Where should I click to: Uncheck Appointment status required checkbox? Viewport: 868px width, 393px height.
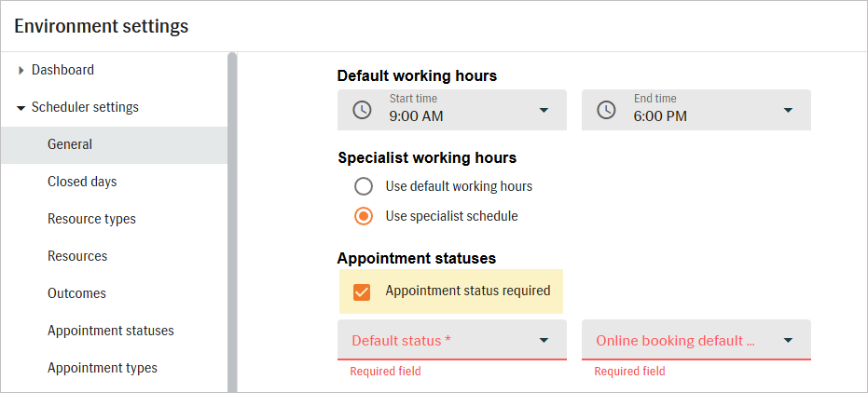362,291
